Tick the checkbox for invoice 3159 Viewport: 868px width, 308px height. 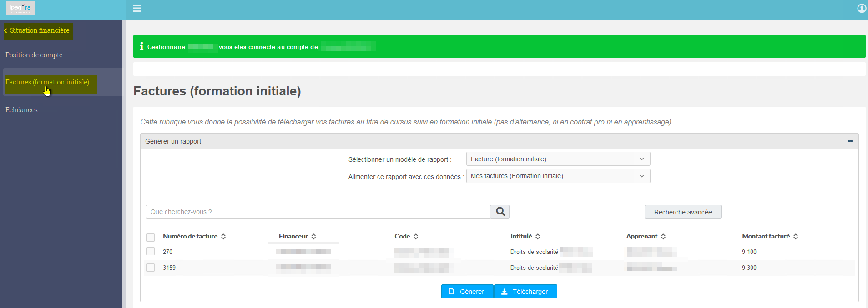pos(151,268)
